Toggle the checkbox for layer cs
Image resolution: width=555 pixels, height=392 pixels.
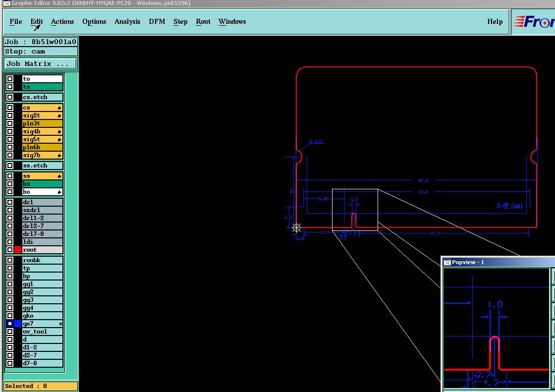tap(10, 108)
